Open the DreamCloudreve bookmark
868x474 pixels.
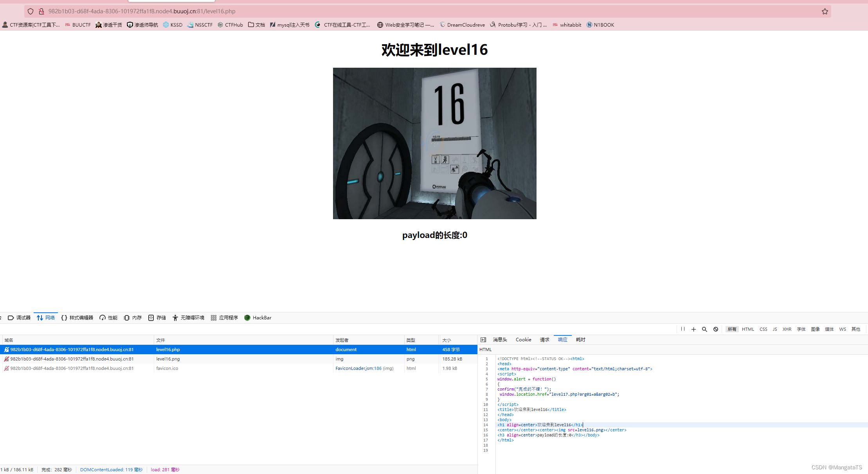click(x=462, y=25)
